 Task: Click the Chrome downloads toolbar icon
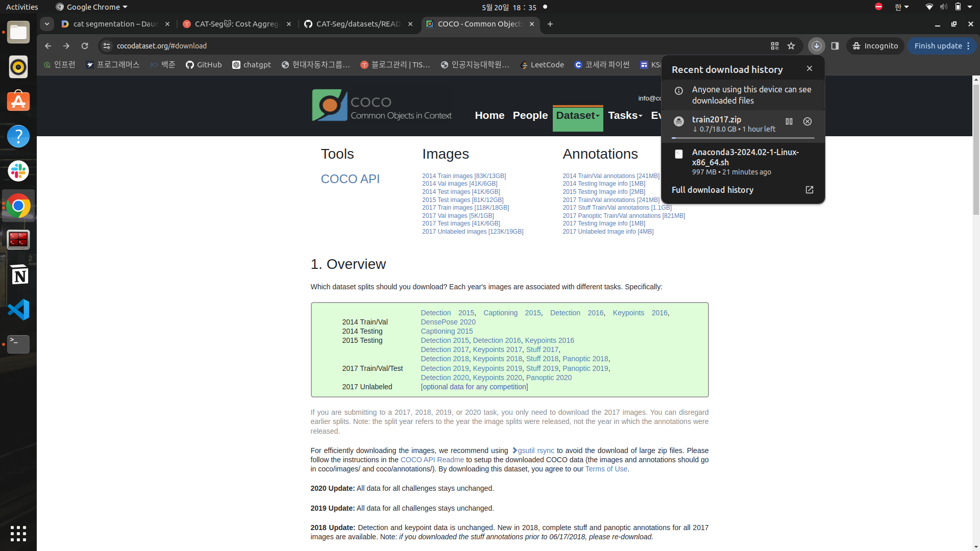pos(816,46)
